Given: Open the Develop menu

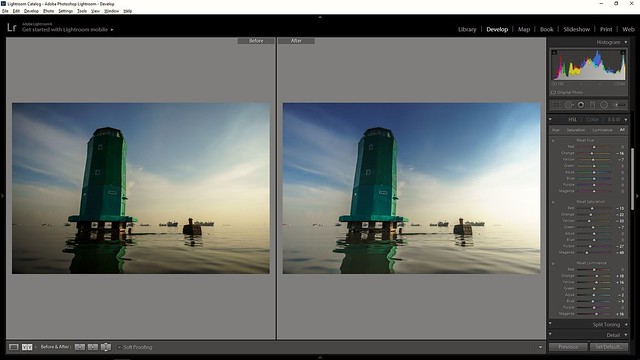Looking at the screenshot, I should coord(31,11).
